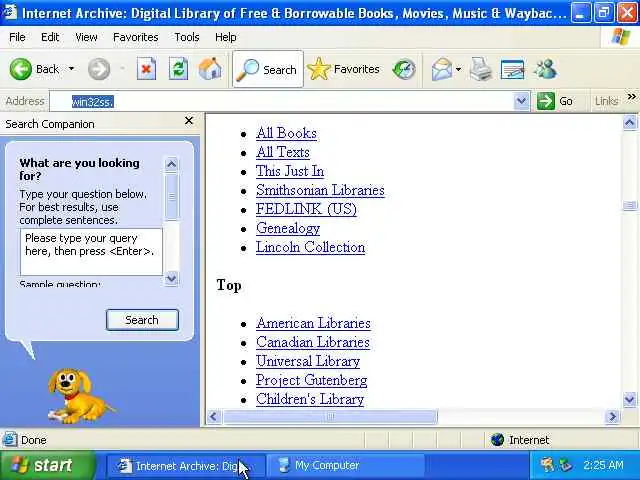Open the File menu
The height and width of the screenshot is (480, 640).
click(17, 37)
